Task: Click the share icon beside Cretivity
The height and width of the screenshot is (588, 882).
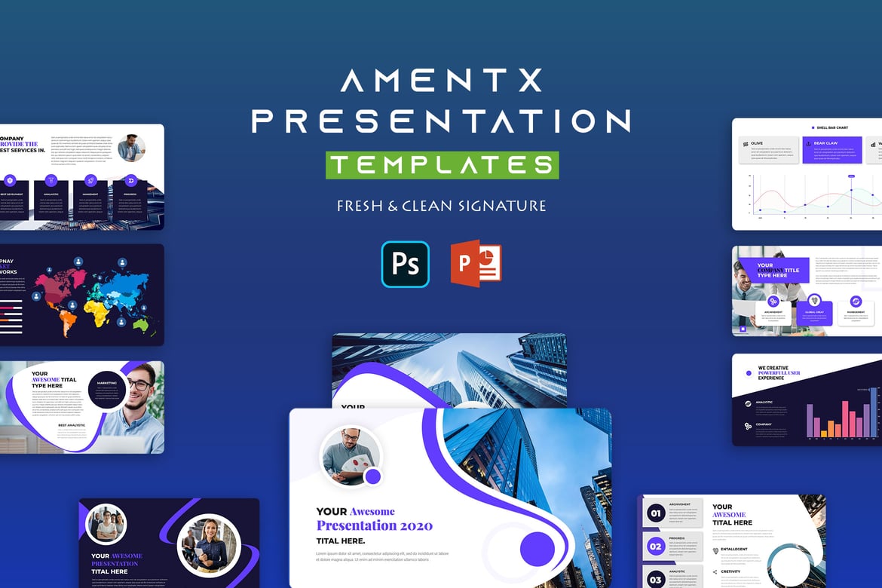Action: [715, 571]
